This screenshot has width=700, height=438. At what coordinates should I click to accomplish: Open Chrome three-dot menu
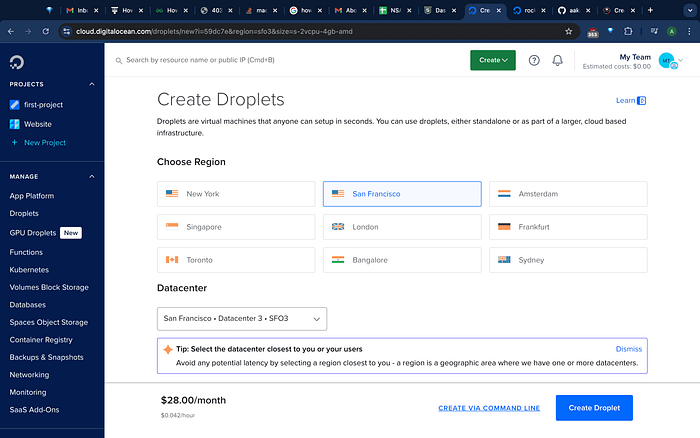tap(689, 31)
